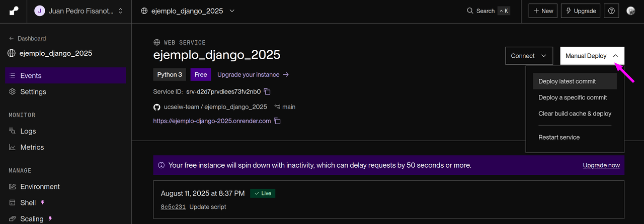
Task: Select Deploy latest commit
Action: click(575, 81)
